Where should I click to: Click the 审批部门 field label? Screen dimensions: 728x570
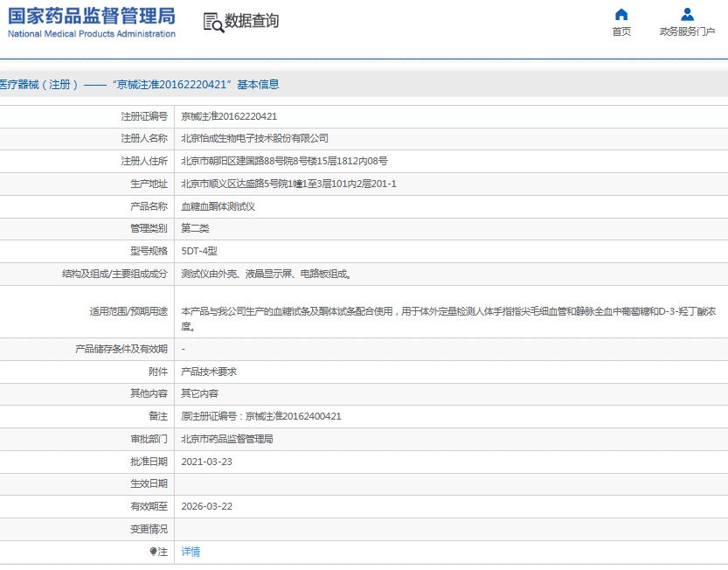point(149,439)
